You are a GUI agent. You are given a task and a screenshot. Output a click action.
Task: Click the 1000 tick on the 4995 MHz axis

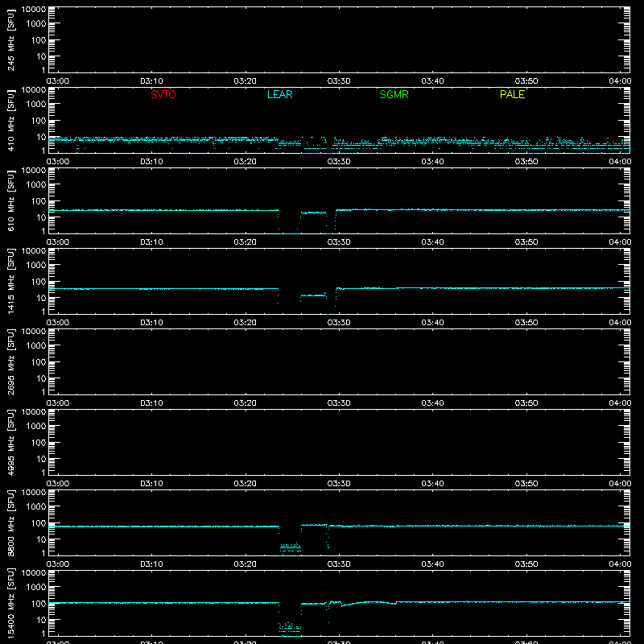tap(36, 427)
